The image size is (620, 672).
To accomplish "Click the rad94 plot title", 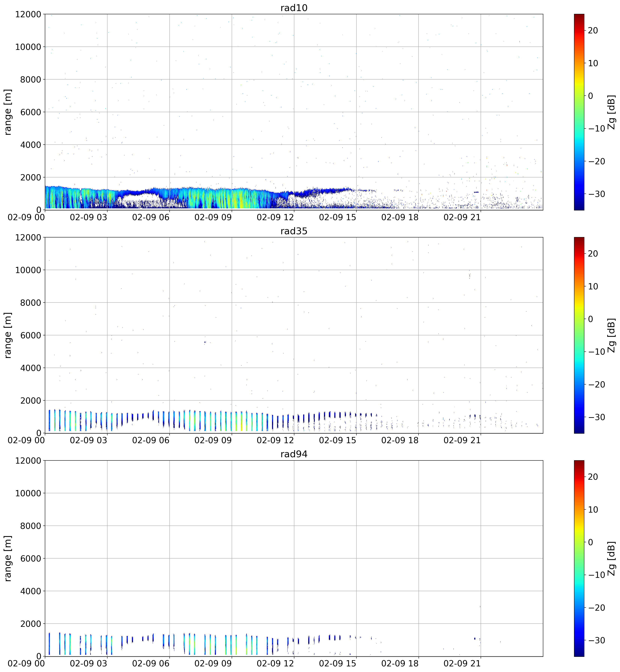I will click(x=294, y=454).
